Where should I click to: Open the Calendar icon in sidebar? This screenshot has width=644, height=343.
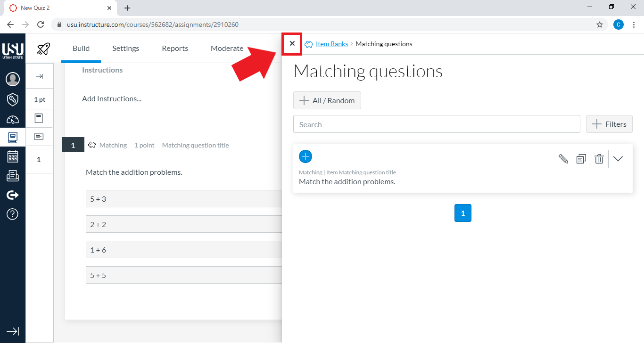click(13, 156)
